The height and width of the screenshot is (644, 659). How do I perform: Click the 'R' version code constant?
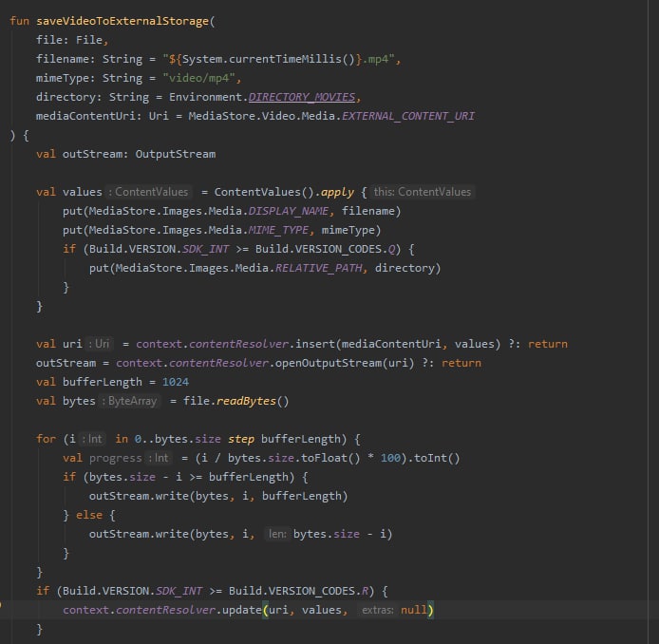tap(365, 591)
